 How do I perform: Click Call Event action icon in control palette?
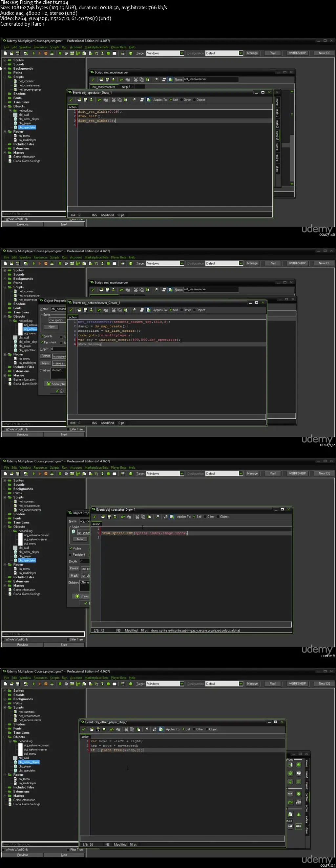[x=299, y=802]
